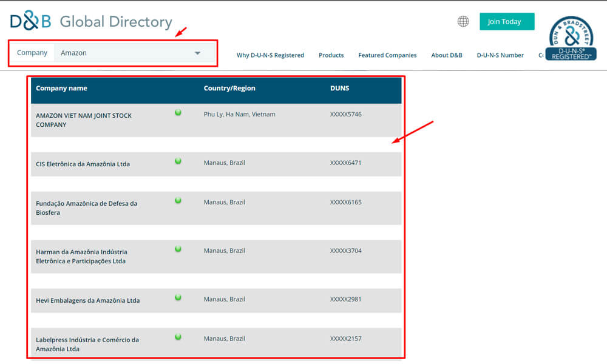Image resolution: width=607 pixels, height=364 pixels.
Task: Click Phu Ly, Ha Nam, Vietnam location
Action: (x=239, y=115)
